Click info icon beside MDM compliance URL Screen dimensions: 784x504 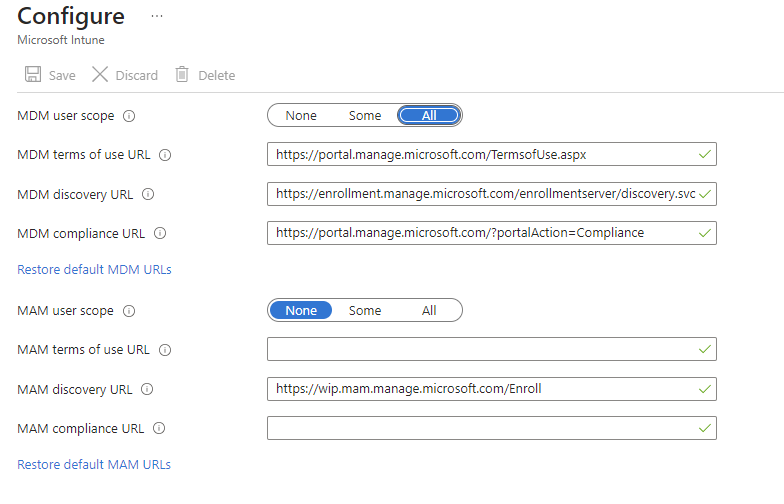tap(160, 233)
